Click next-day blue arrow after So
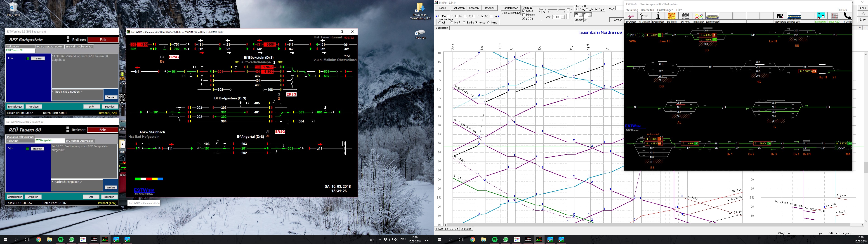Screen dimensions: 868x244 click(x=499, y=16)
